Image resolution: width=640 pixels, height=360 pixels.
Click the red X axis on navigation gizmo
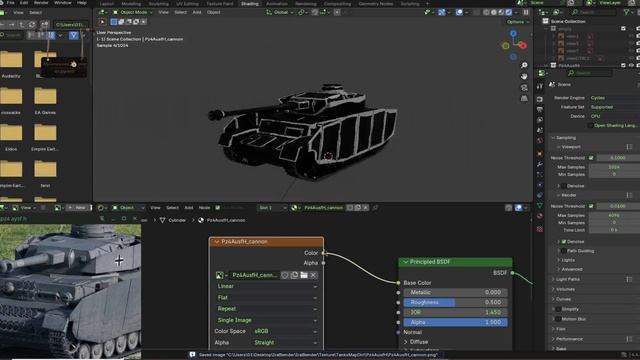523,46
